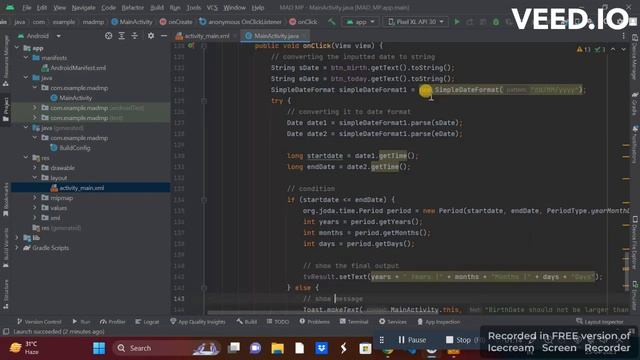Collapse the manifests folder

coord(26,58)
